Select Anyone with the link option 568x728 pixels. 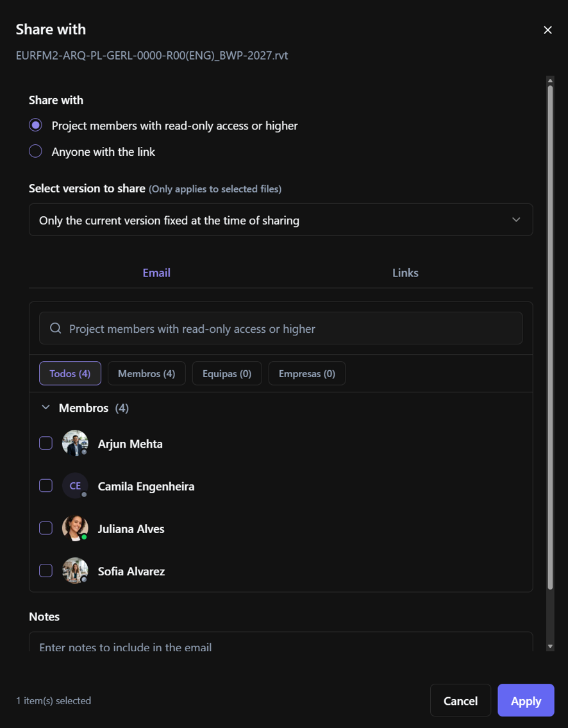tap(36, 151)
